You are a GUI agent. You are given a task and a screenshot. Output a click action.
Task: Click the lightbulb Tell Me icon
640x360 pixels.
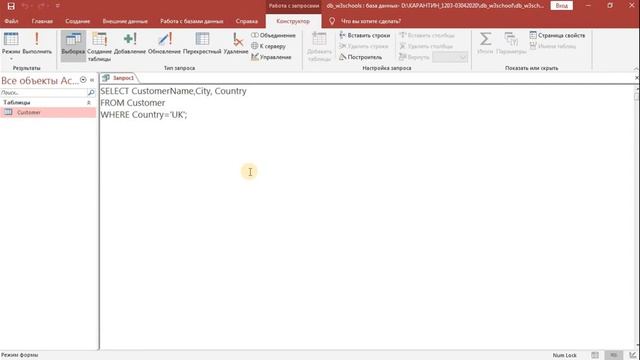[x=332, y=21]
